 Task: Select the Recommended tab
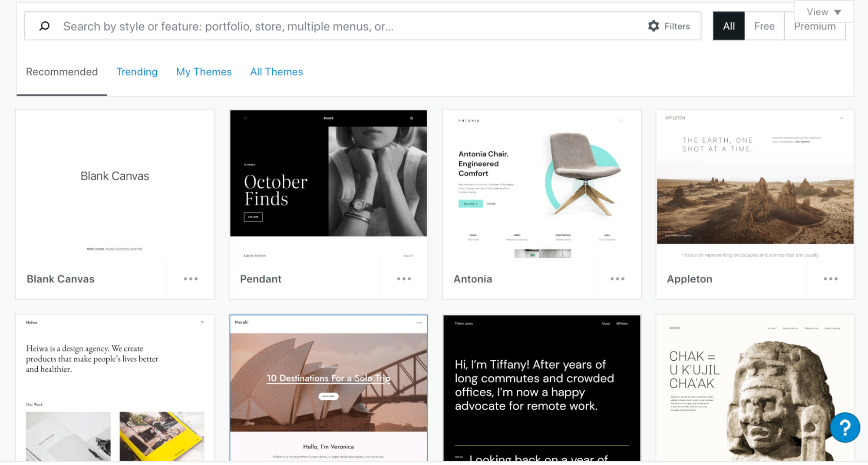coord(62,72)
